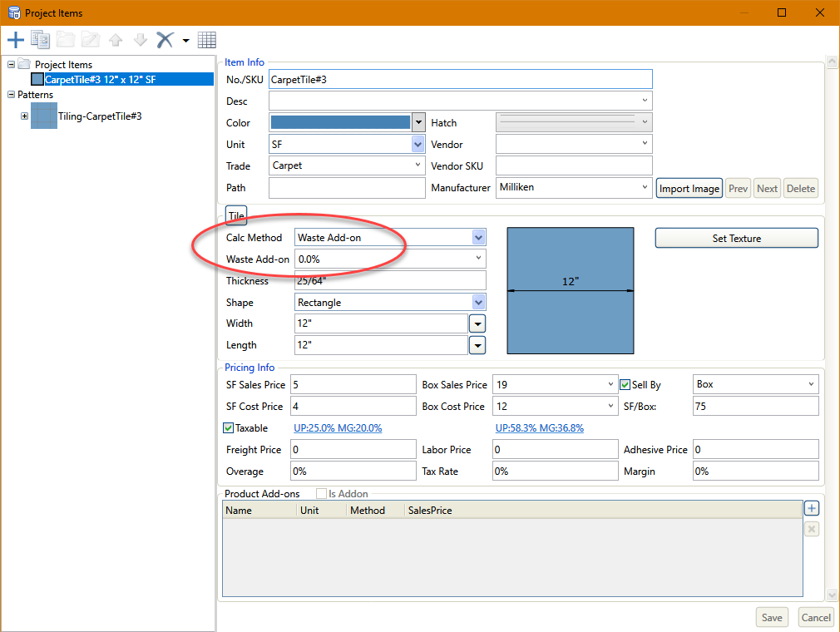Click the remove product add-on X icon
This screenshot has width=840, height=632.
(812, 530)
